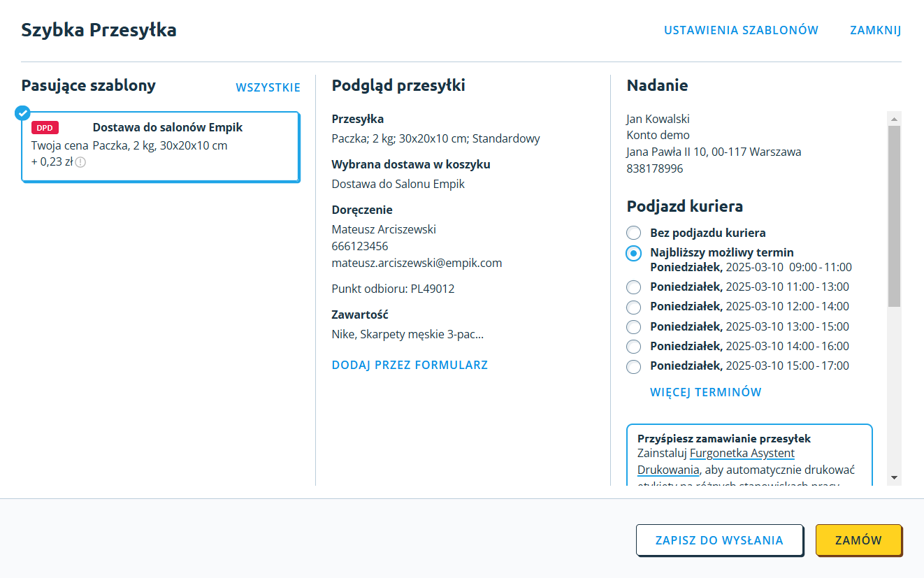Viewport: 924px width, 578px height.
Task: Click the red DPD carrier logo
Action: pos(45,127)
